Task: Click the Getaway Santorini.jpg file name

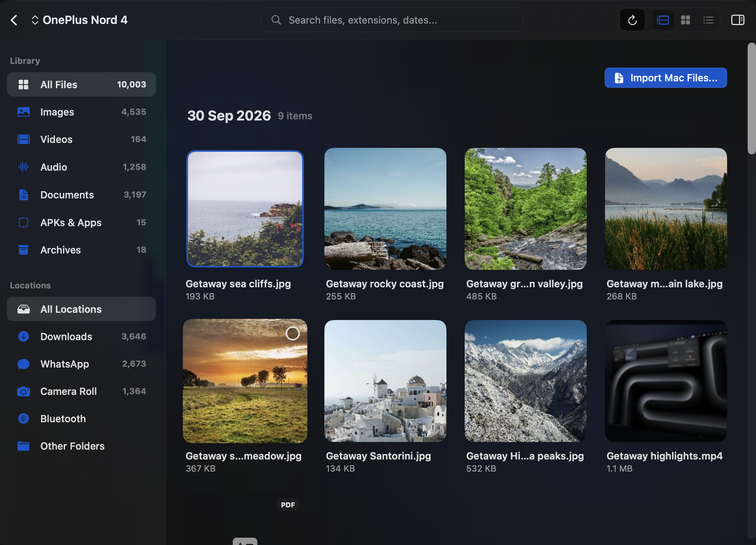Action: coord(378,456)
